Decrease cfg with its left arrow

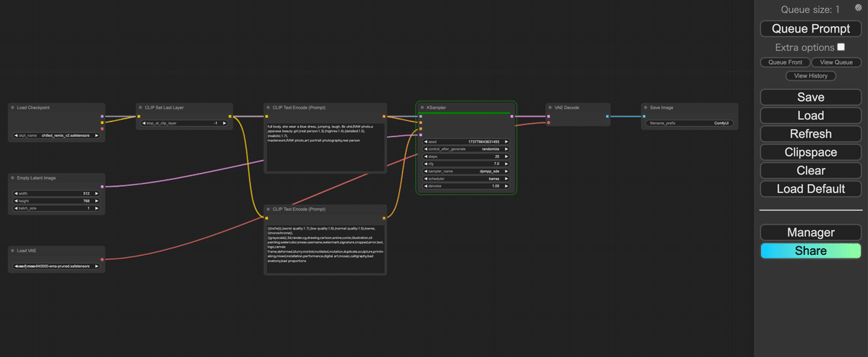[426, 164]
